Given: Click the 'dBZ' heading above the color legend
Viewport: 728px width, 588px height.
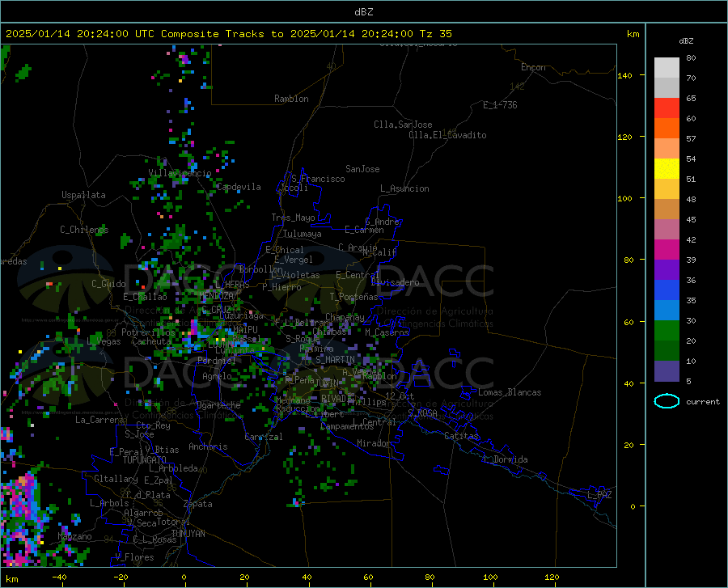Looking at the screenshot, I should [686, 40].
